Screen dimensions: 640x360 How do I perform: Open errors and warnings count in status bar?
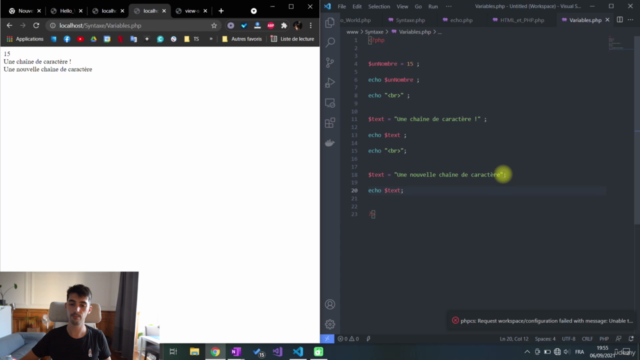coord(348,339)
